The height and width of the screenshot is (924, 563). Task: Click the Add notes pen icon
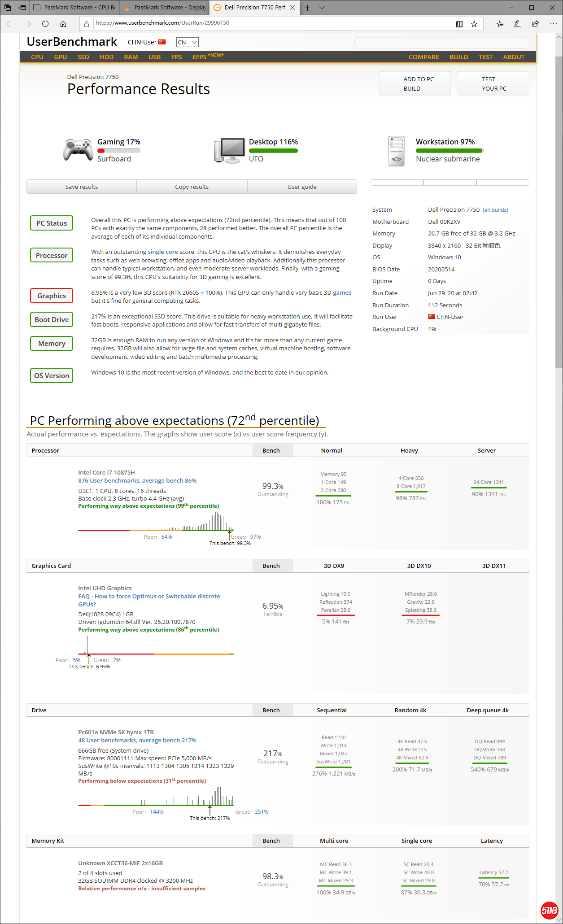pos(517,24)
